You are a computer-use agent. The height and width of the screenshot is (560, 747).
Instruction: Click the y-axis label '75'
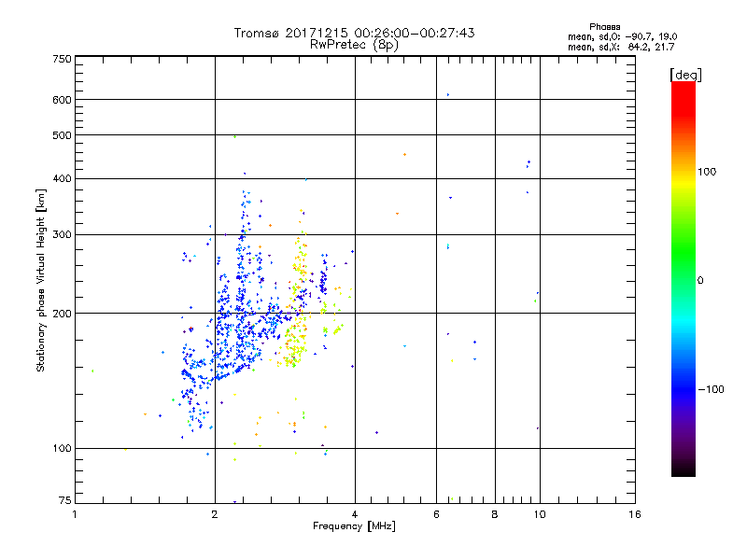coord(65,500)
